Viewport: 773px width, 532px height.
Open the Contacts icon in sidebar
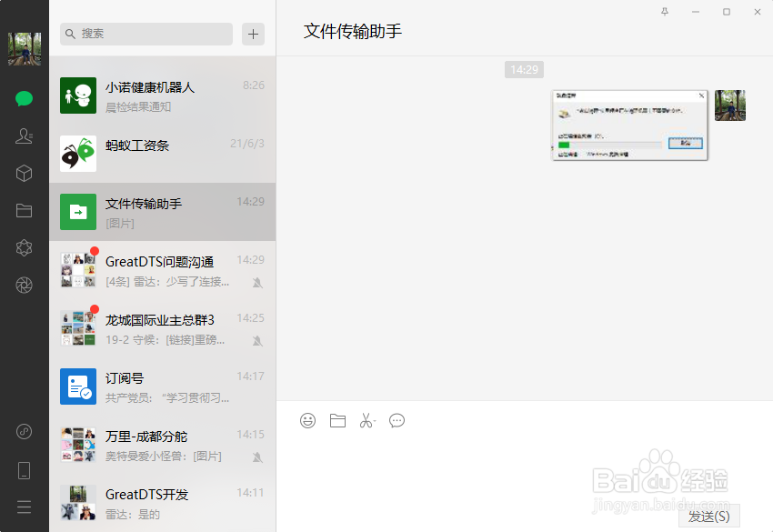pos(24,136)
